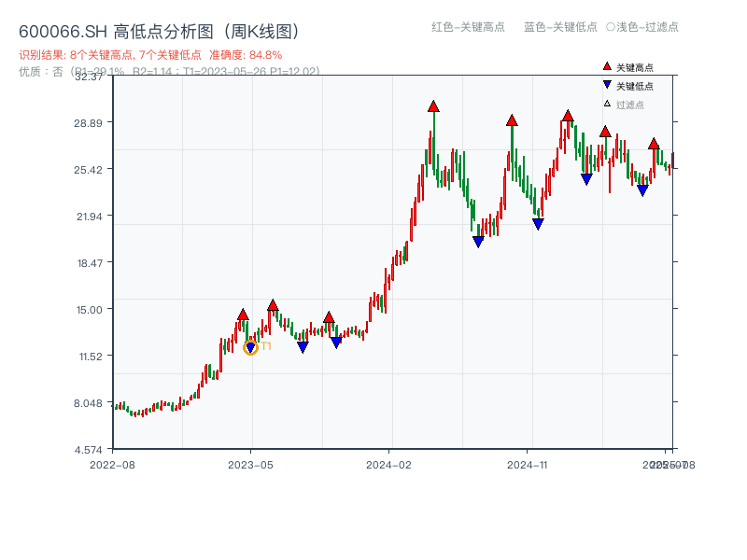747x560 pixels.
Task: Click the 4.574 y-axis label
Action: coord(88,450)
